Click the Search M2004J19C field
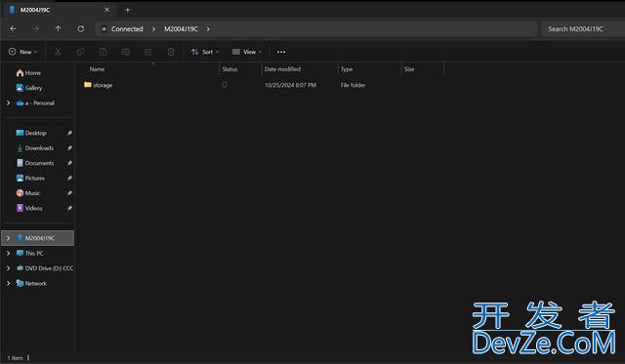Viewport: 625px width, 364px height. click(582, 28)
